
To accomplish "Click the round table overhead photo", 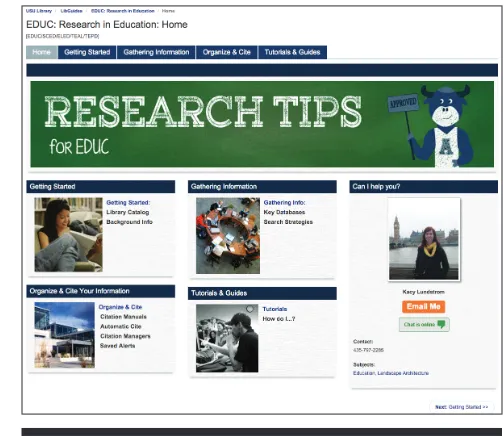I will coord(228,236).
